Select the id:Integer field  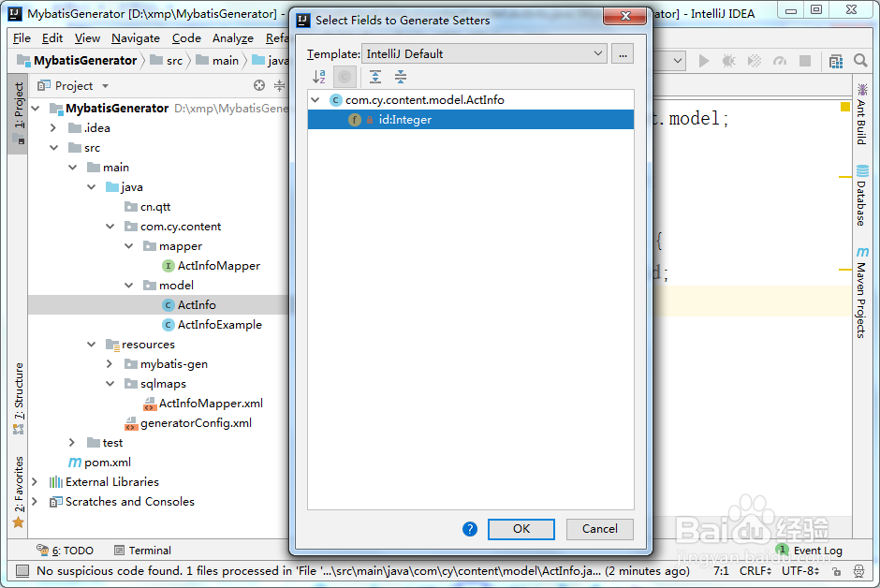tap(470, 120)
